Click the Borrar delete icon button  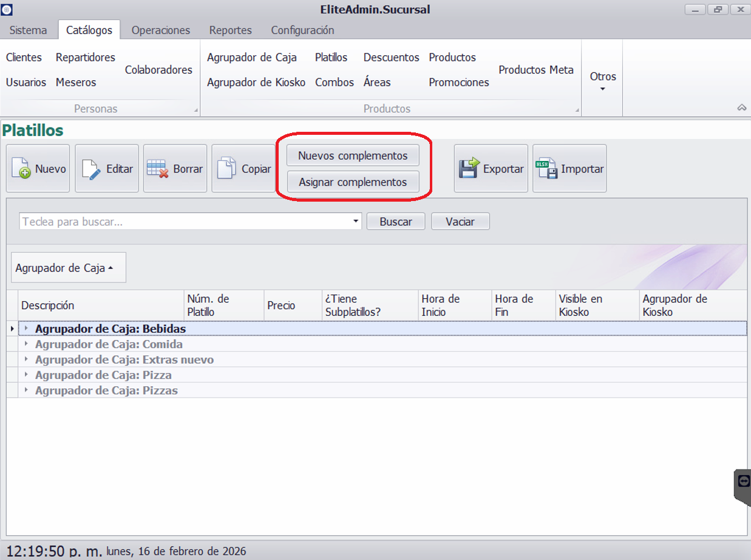point(175,169)
